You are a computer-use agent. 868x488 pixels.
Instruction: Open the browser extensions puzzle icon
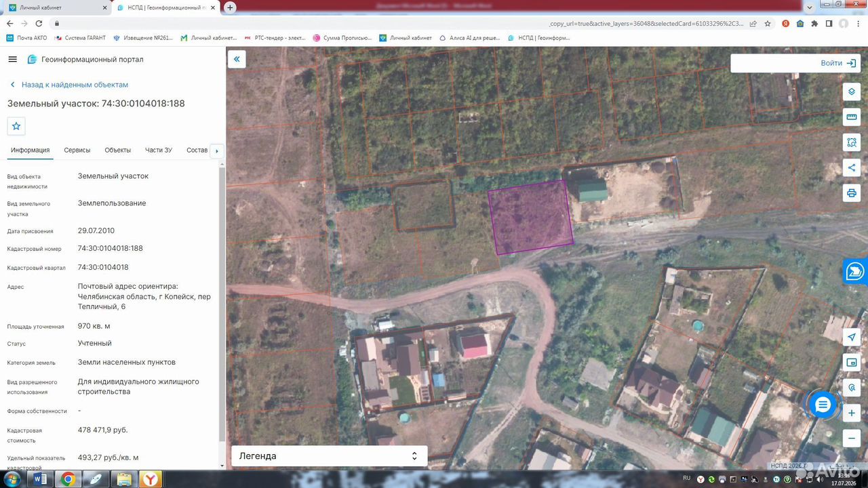[x=814, y=23]
